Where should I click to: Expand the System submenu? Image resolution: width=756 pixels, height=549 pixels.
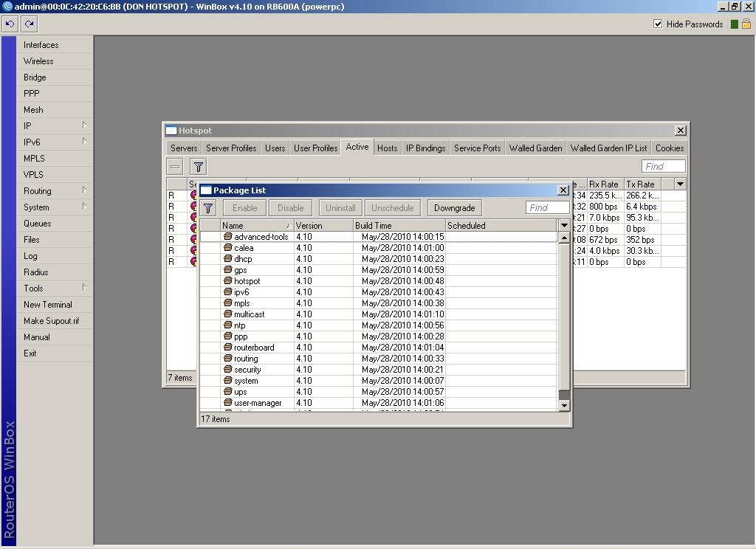[84, 207]
